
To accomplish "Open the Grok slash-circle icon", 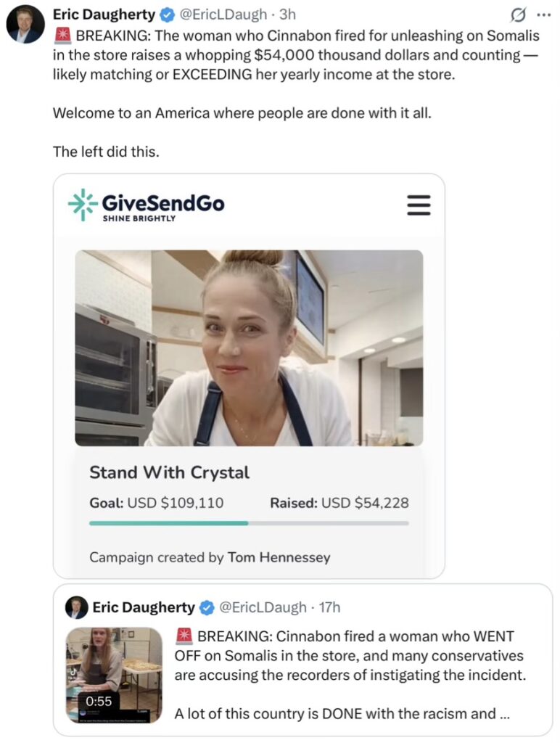I will click(518, 16).
